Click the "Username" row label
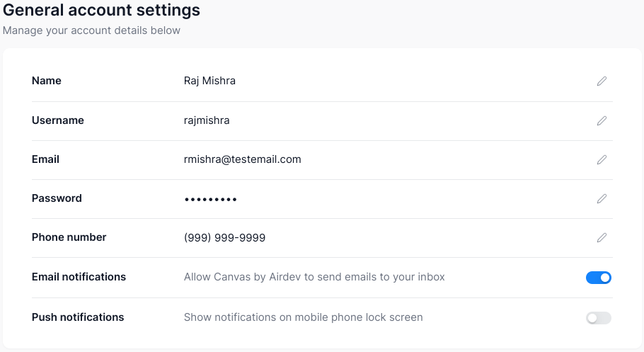 (x=58, y=120)
